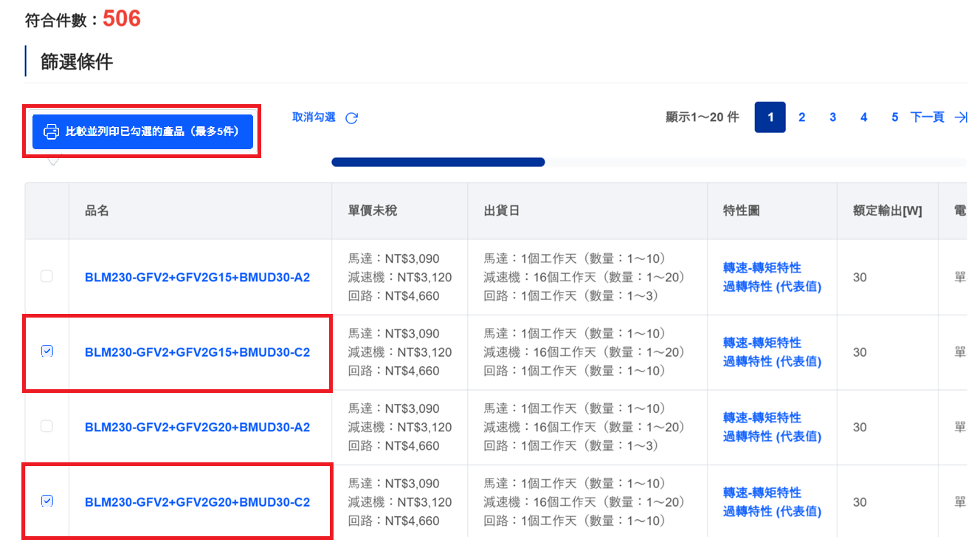Screen dimensions: 980x548
Task: Click the printer icon in compare button
Action: point(52,132)
